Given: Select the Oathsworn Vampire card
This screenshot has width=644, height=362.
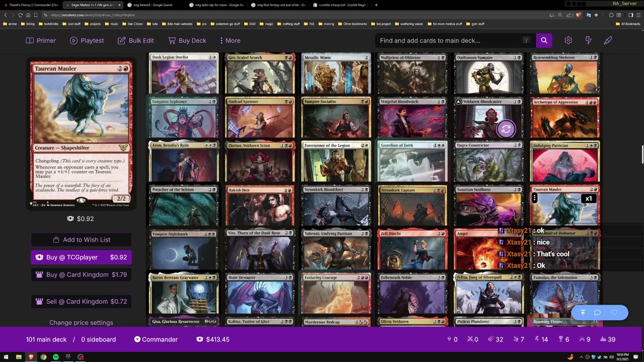Looking at the screenshot, I should pos(489,73).
